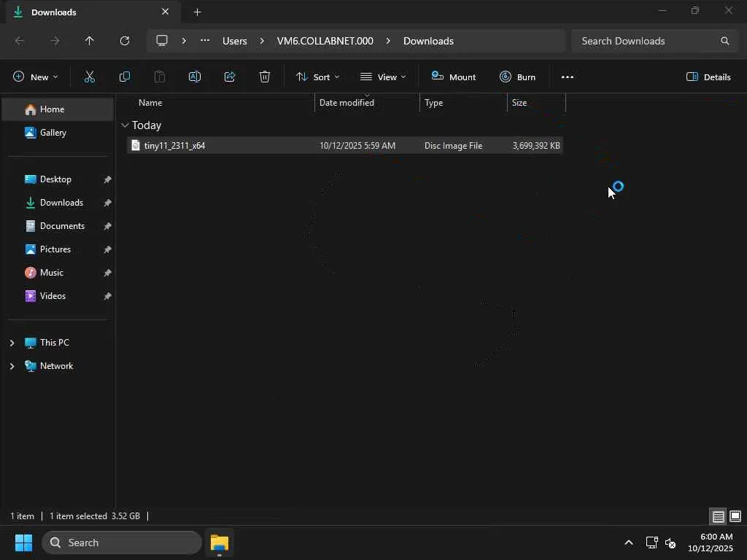Open the New dropdown menu
Viewport: 747px width, 560px height.
(x=36, y=77)
